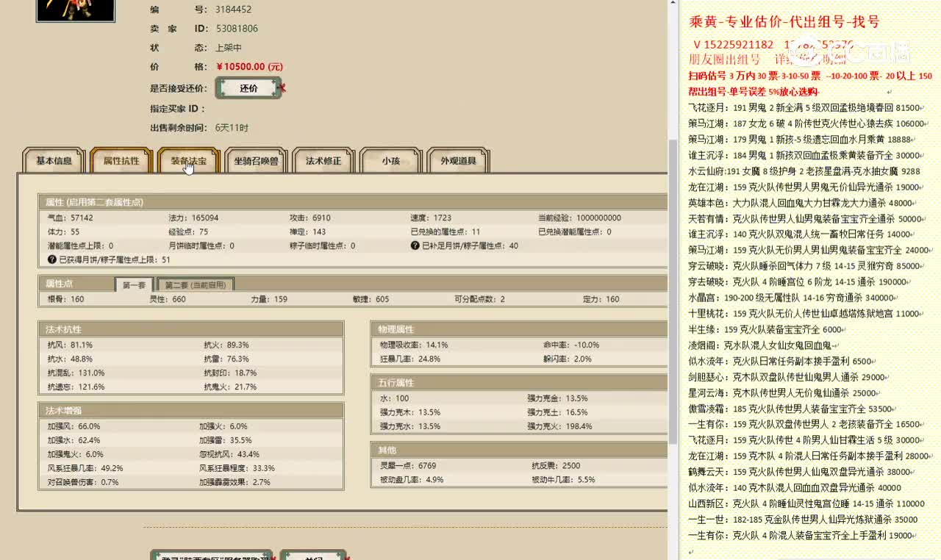Image resolution: width=941 pixels, height=560 pixels.
Task: Click the 攻击: 6910 value
Action: tap(310, 218)
